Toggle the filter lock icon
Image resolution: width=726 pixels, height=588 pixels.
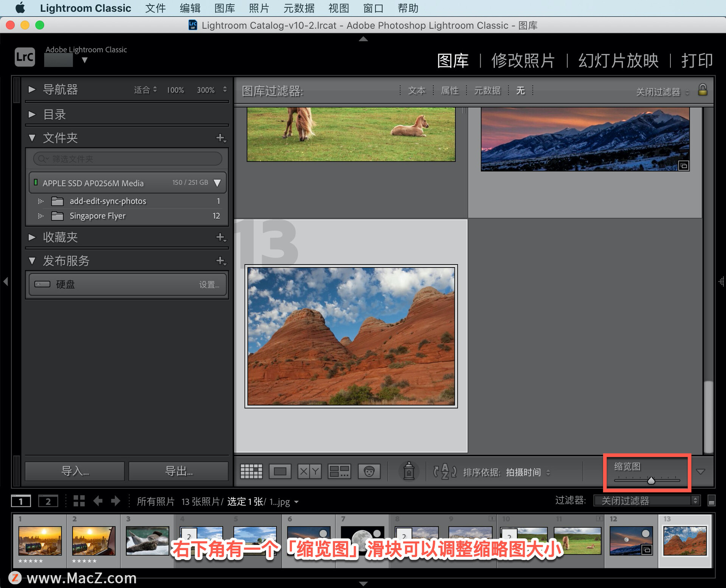[x=702, y=90]
